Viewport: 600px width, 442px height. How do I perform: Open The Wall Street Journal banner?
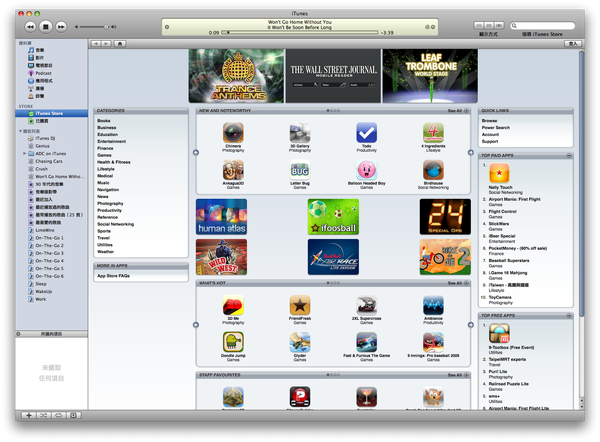click(333, 76)
